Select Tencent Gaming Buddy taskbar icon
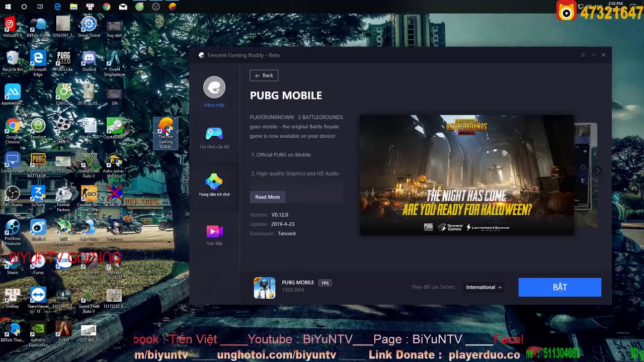644x362 pixels. click(172, 7)
